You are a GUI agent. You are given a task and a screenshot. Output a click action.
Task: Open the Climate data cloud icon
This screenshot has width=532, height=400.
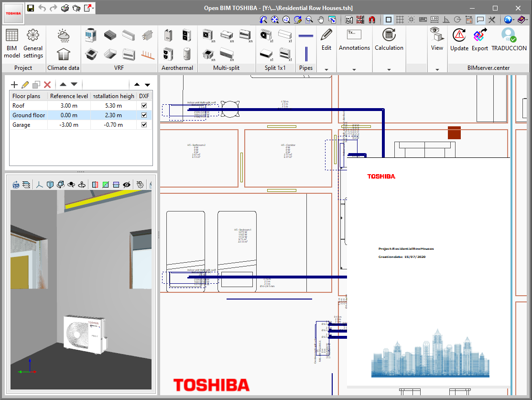(64, 35)
